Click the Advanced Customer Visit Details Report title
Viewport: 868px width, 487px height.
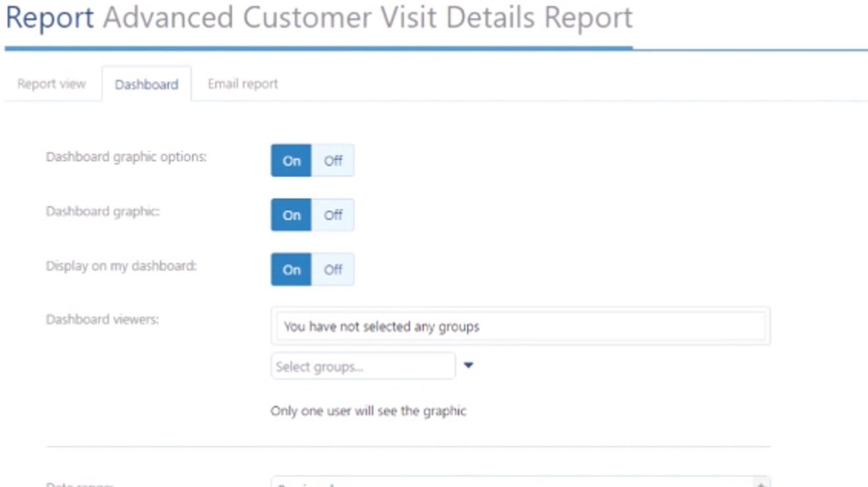pyautogui.click(x=365, y=17)
